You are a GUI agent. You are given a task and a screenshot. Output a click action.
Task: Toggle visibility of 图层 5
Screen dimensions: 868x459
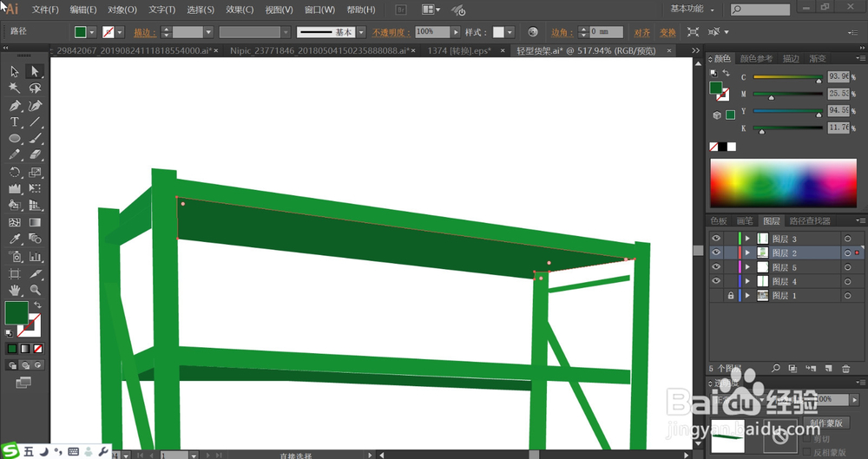(x=716, y=267)
